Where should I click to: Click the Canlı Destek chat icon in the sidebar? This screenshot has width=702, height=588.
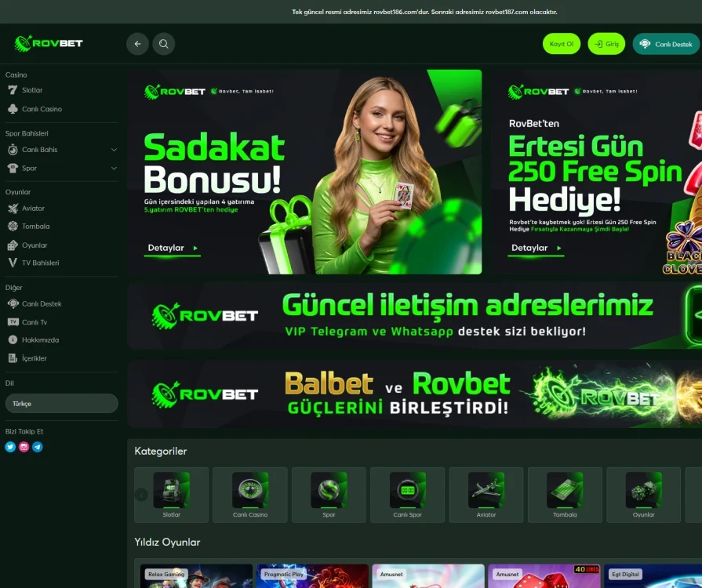pyautogui.click(x=13, y=303)
